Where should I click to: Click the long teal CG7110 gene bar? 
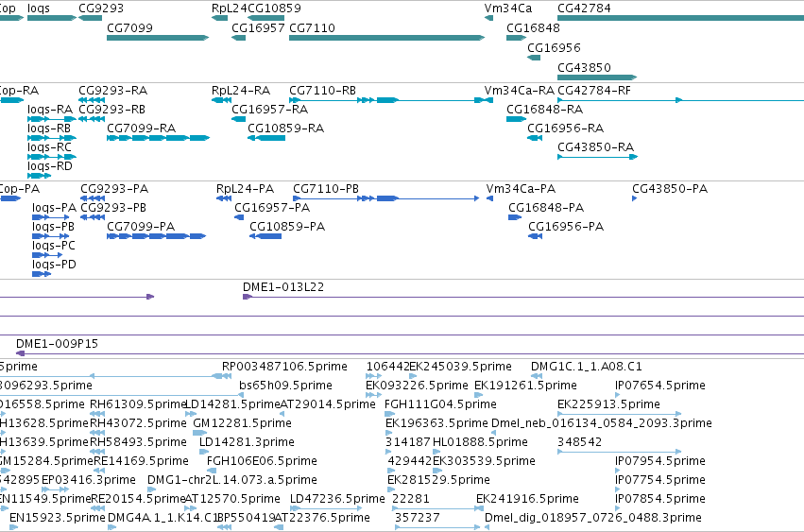386,38
